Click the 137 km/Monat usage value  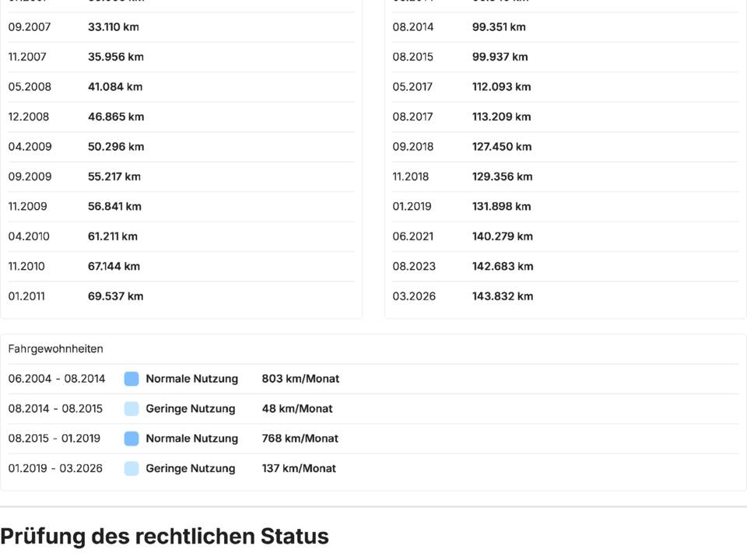pos(299,468)
